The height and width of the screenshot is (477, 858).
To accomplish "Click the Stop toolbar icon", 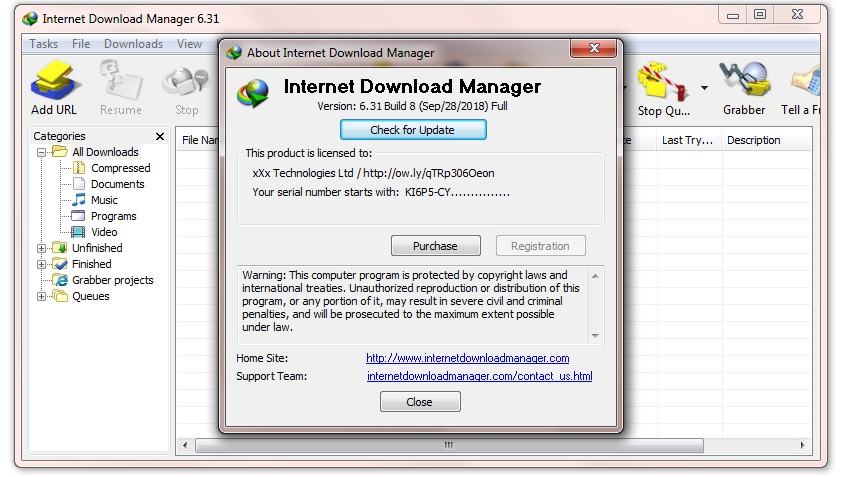I will pos(186,82).
